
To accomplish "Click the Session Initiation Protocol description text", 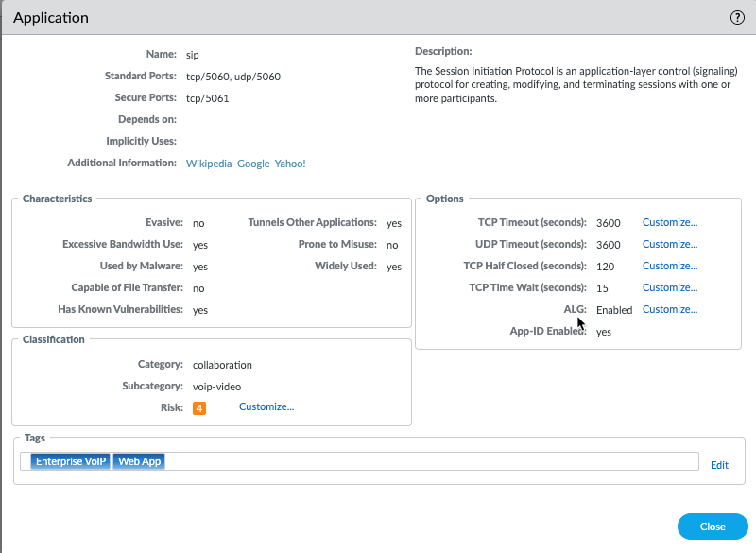I will coord(572,84).
